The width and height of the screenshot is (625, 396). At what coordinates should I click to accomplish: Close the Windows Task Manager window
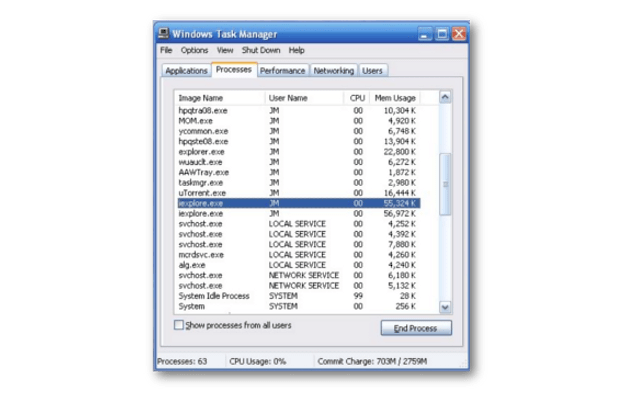pyautogui.click(x=459, y=34)
